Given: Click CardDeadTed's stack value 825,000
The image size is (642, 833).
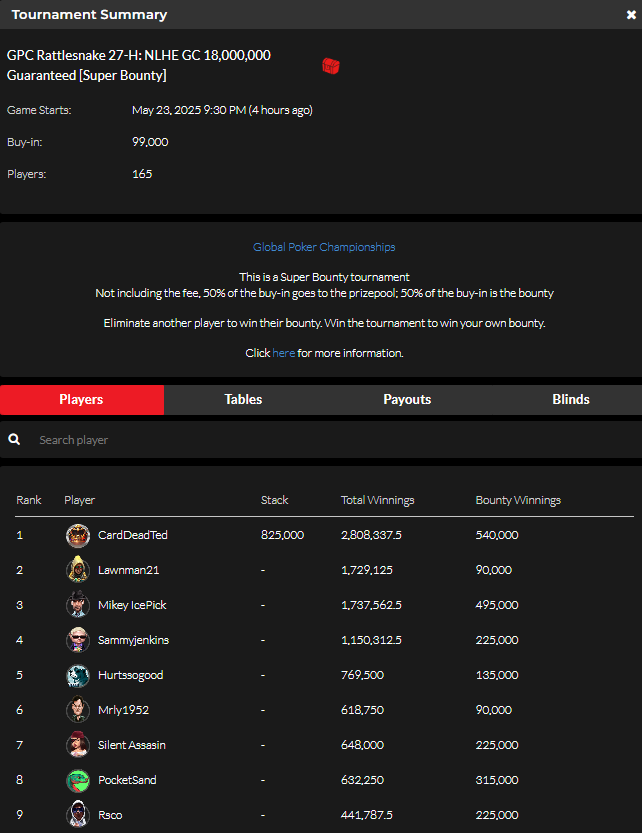Looking at the screenshot, I should [282, 535].
